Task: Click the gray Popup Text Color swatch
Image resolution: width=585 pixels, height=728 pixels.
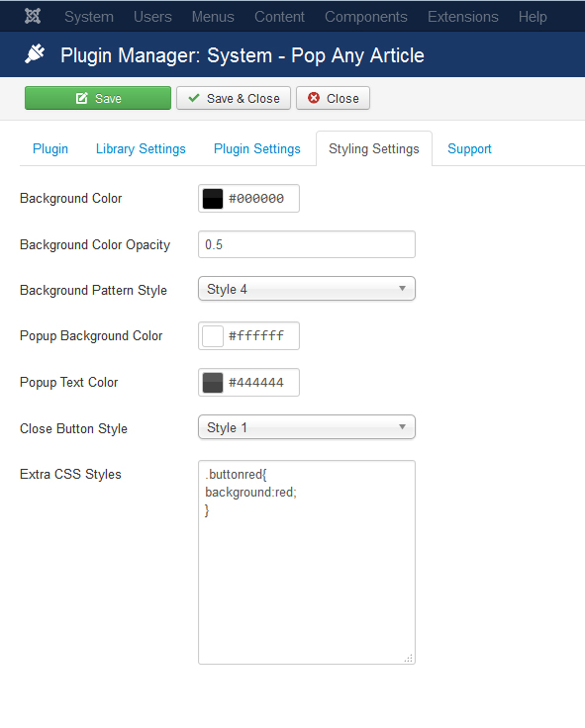Action: coord(213,383)
